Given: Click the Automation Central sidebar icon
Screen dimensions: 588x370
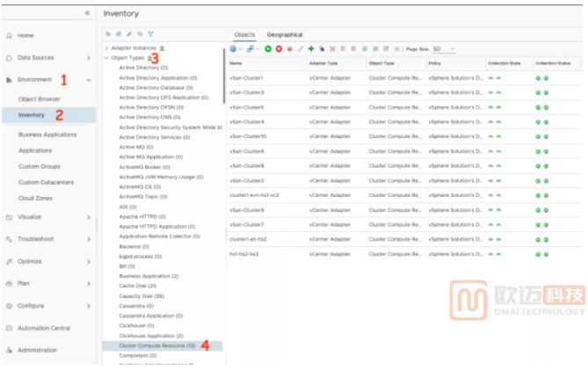Looking at the screenshot, I should point(9,329).
